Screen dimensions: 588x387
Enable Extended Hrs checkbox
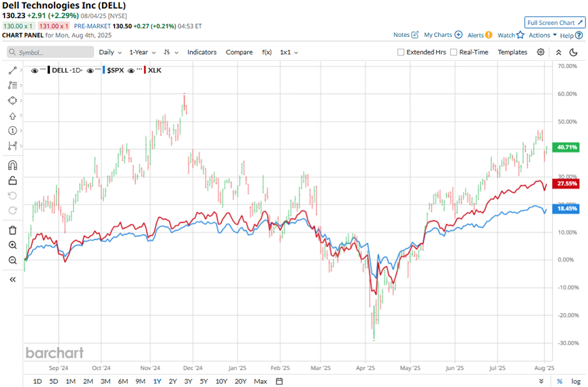[x=400, y=52]
